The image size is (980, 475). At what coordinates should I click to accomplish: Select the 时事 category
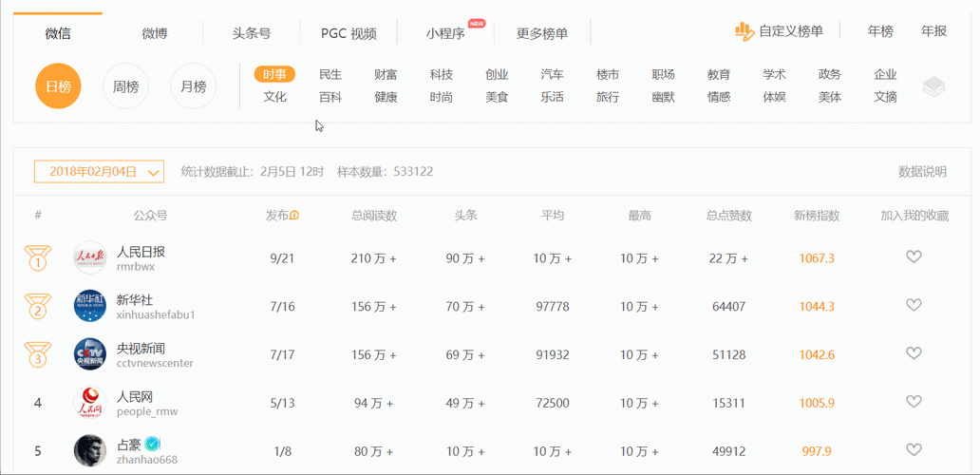point(274,75)
